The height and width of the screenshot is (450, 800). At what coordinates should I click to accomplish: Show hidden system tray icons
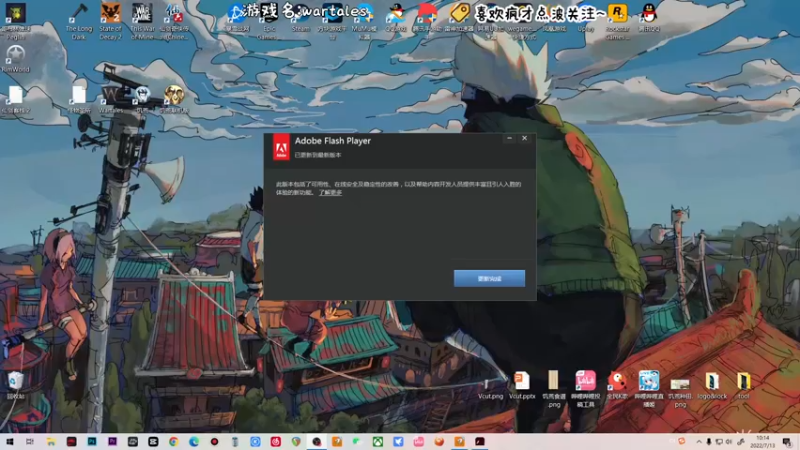(x=698, y=442)
